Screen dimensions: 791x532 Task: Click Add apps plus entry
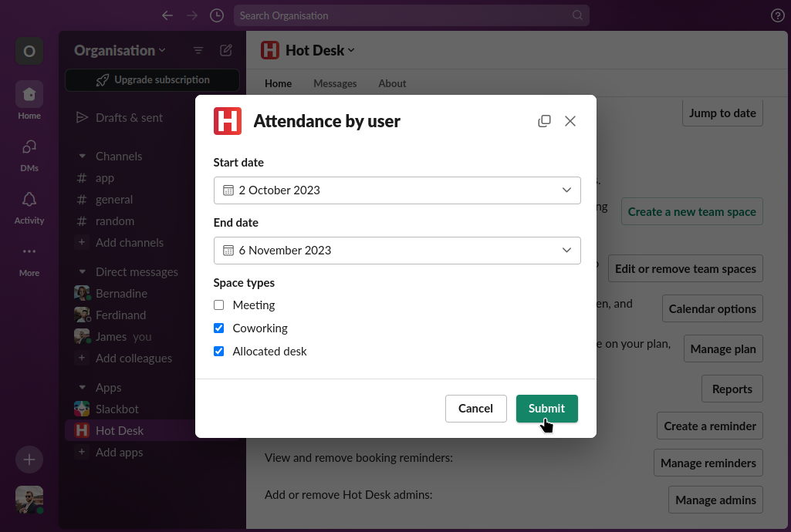tap(119, 453)
